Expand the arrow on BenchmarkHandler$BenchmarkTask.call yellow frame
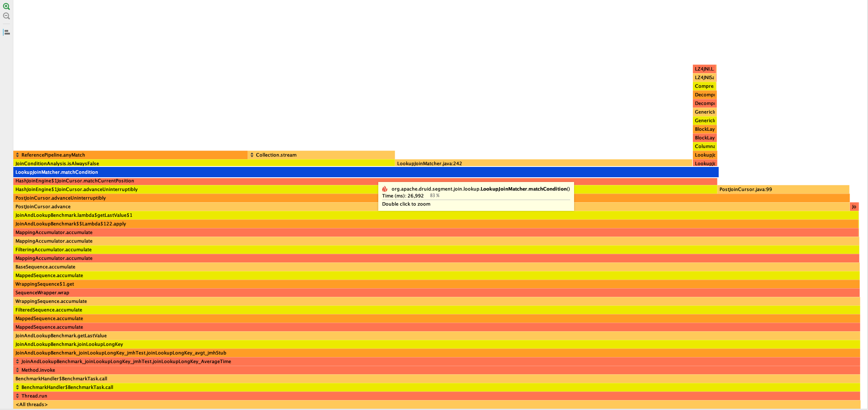Screen dimensions: 868x410 [17, 387]
